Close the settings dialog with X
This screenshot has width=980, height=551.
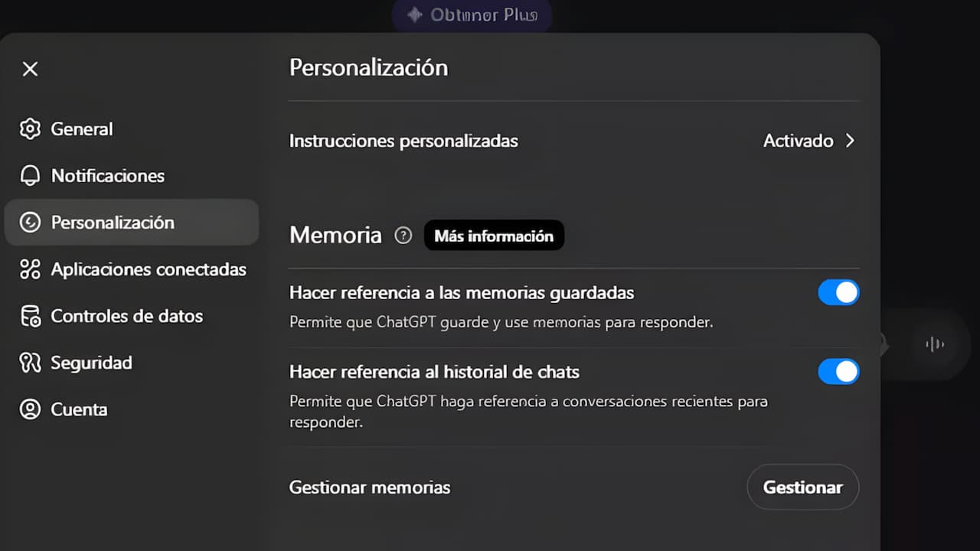(30, 69)
